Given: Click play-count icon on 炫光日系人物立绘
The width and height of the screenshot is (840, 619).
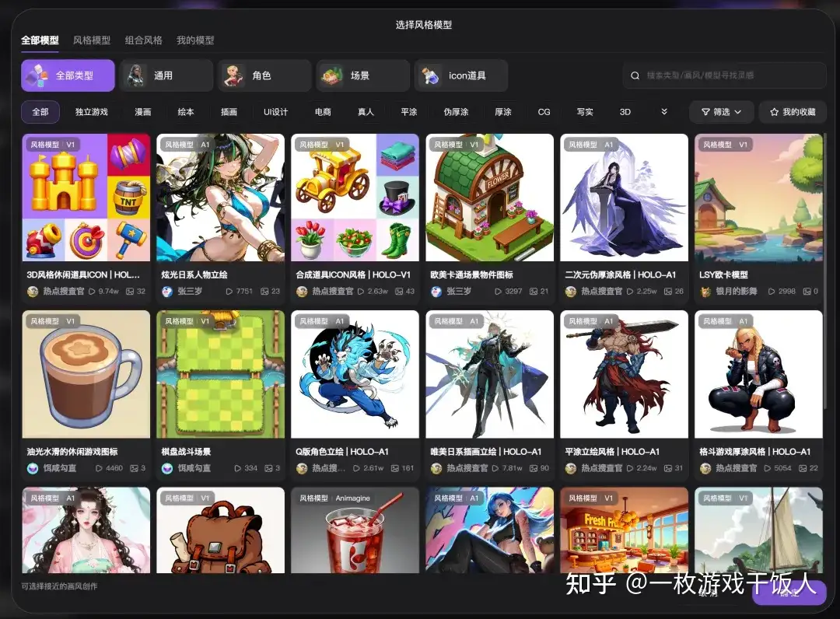Looking at the screenshot, I should pyautogui.click(x=229, y=292).
